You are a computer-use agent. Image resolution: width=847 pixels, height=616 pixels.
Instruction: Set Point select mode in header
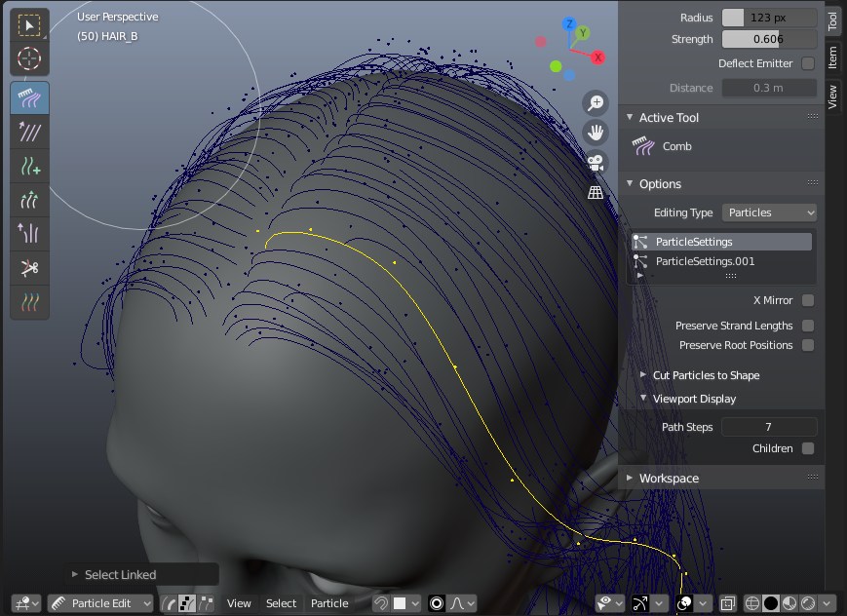pyautogui.click(x=187, y=603)
